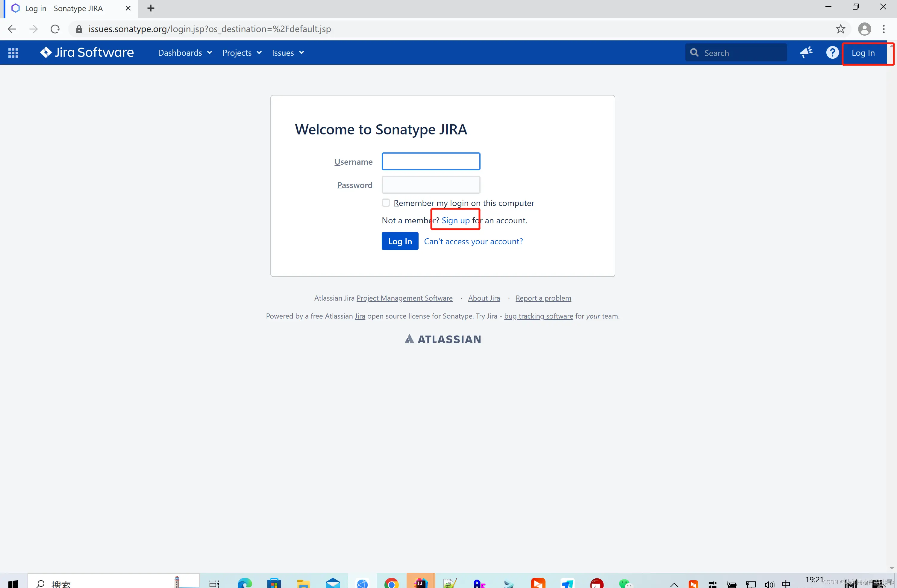Click the Jira Software logo
This screenshot has width=897, height=588.
[x=87, y=52]
